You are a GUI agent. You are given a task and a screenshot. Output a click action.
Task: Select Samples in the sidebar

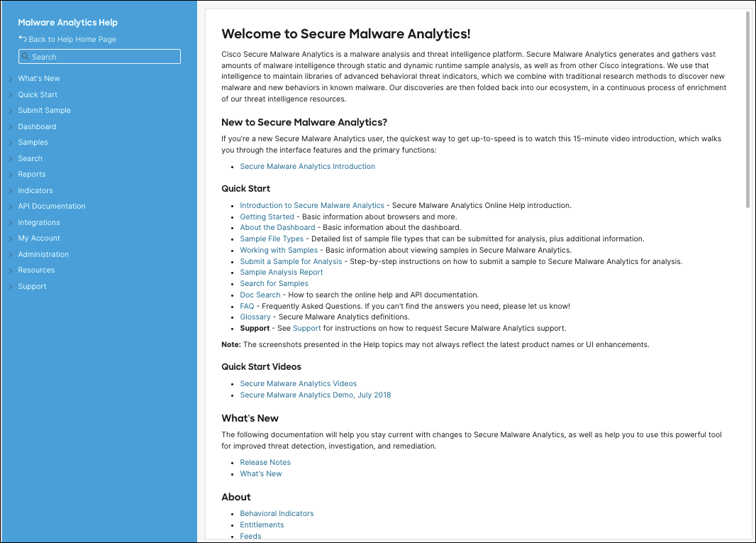point(33,142)
